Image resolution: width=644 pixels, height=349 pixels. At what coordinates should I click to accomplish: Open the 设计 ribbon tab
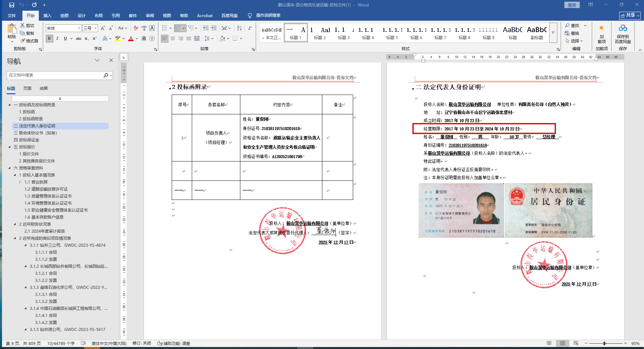pyautogui.click(x=81, y=15)
